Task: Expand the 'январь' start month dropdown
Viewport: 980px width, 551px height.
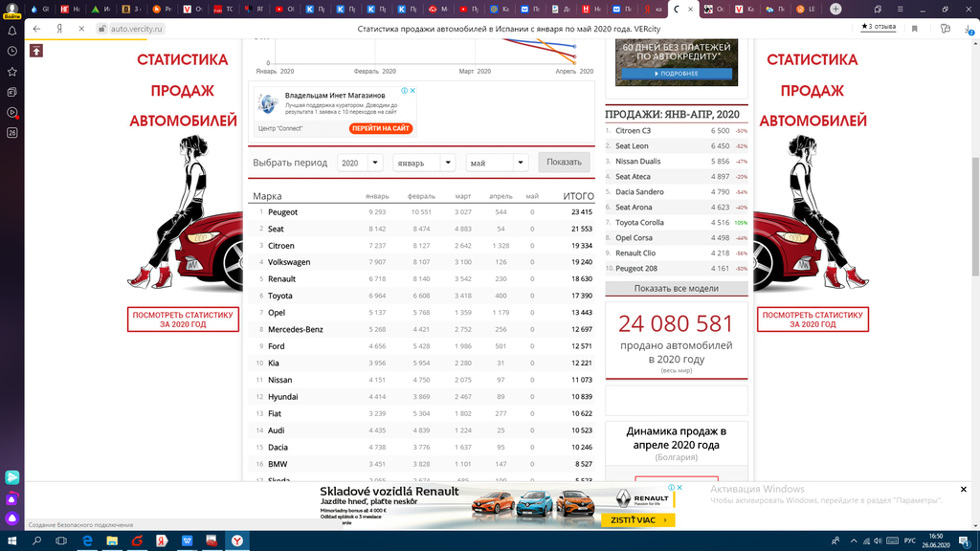Action: 424,163
